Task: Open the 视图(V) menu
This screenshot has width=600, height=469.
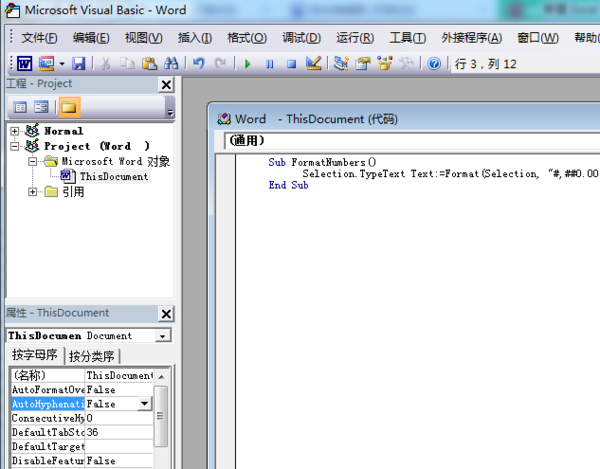Action: pyautogui.click(x=143, y=37)
